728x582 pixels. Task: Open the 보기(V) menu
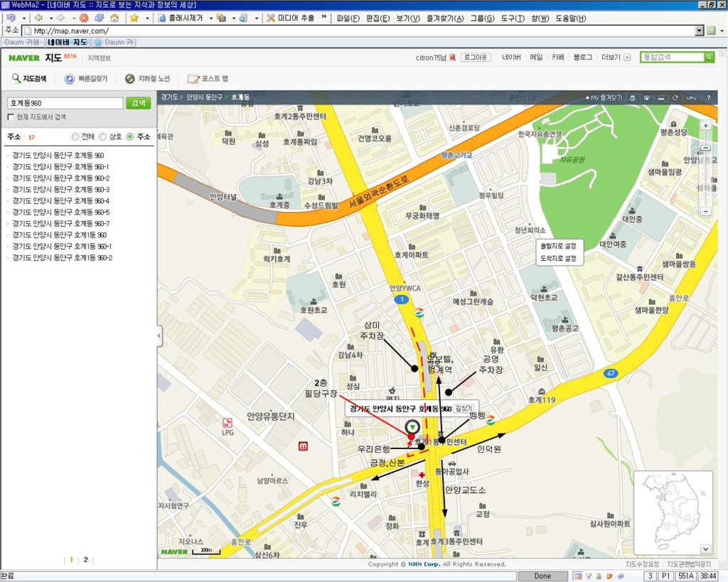408,18
